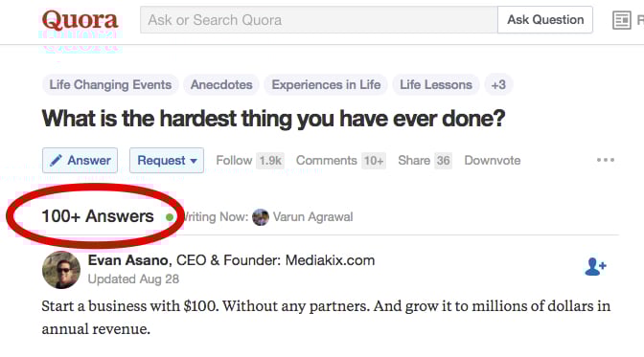Downvote the question

[492, 161]
